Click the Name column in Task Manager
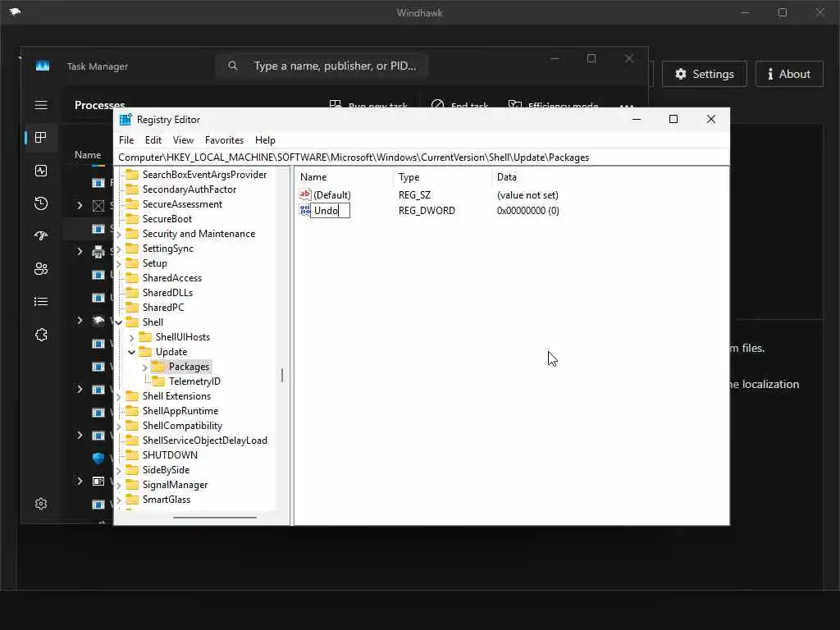Screen dimensions: 840x630 (88, 155)
